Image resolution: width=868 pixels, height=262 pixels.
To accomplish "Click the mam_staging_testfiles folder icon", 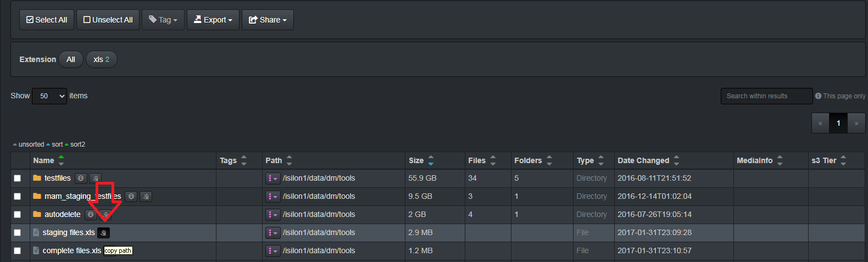I will tap(37, 196).
